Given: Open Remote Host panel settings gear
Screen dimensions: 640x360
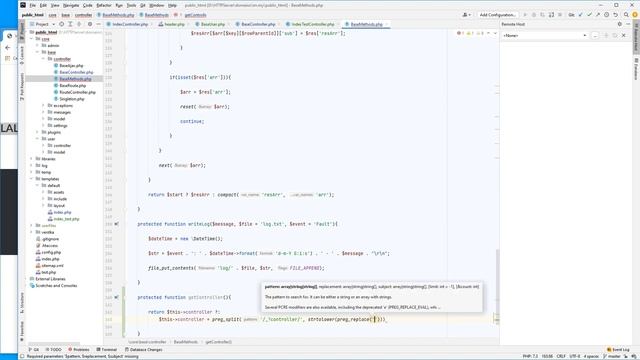Looking at the screenshot, I should point(620,24).
